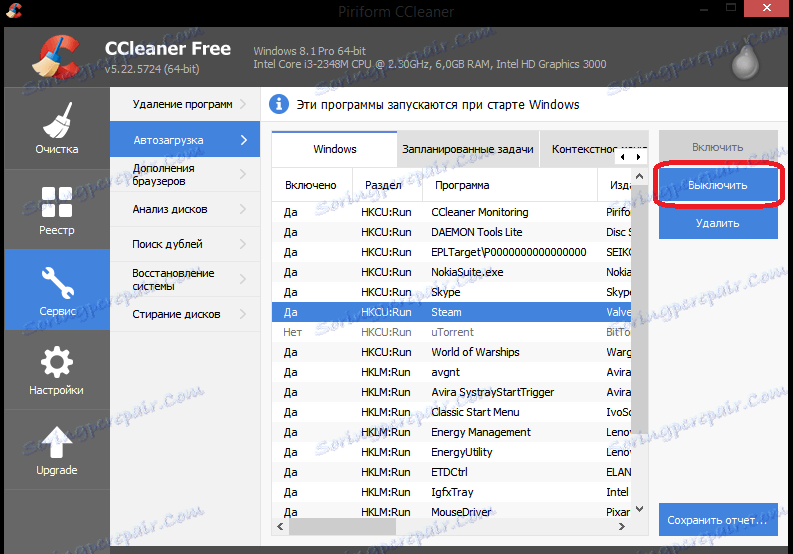Image resolution: width=793 pixels, height=554 pixels.
Task: Click the list scroll up arrow
Action: pyautogui.click(x=639, y=176)
